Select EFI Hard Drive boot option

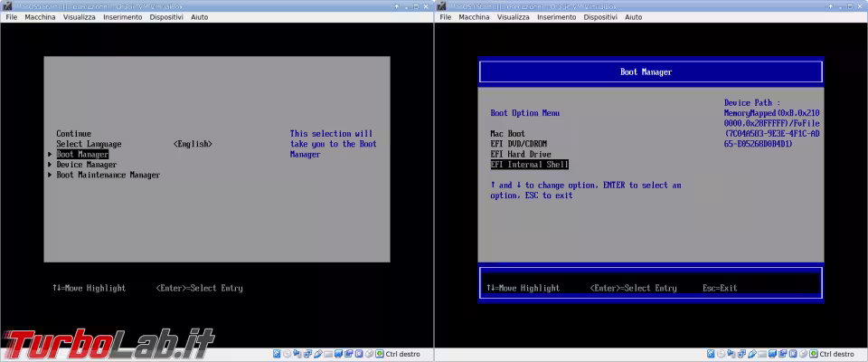(x=521, y=154)
